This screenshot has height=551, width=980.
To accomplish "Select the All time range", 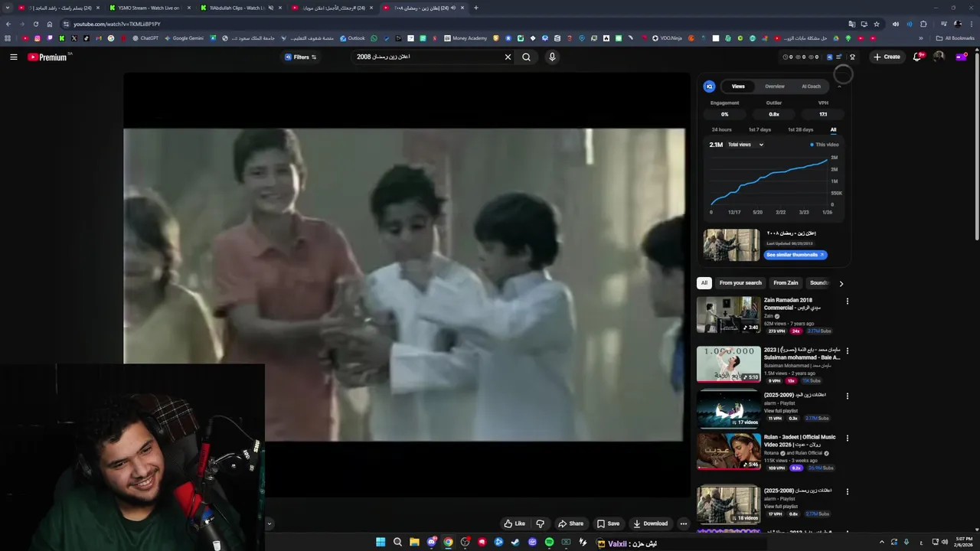I will pos(833,129).
